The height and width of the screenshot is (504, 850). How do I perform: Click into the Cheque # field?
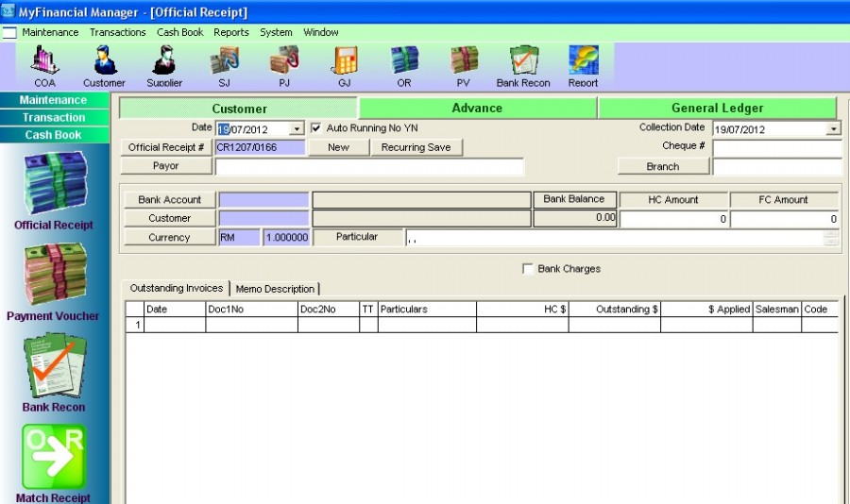(x=777, y=148)
